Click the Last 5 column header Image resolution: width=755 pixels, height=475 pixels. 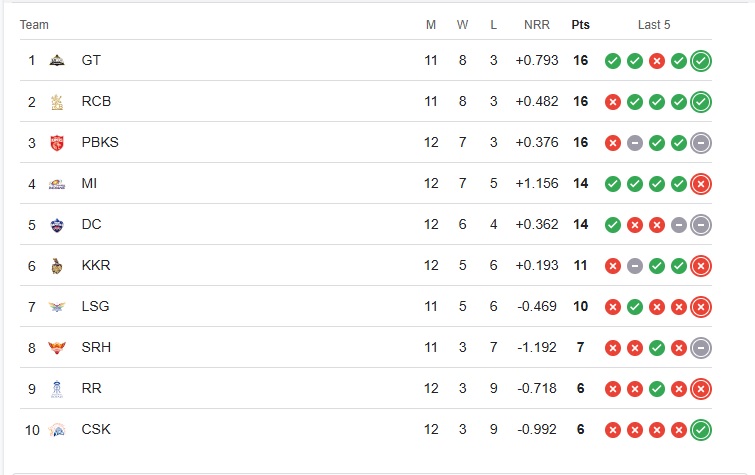point(654,25)
